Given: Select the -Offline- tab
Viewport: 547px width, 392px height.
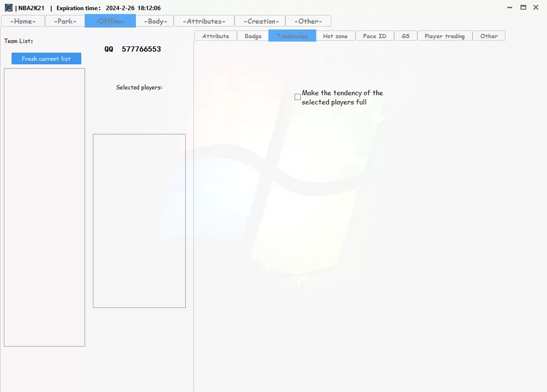Looking at the screenshot, I should [110, 21].
